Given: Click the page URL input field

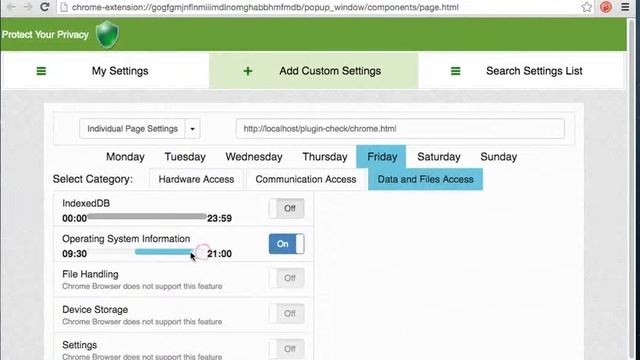Looking at the screenshot, I should (400, 129).
